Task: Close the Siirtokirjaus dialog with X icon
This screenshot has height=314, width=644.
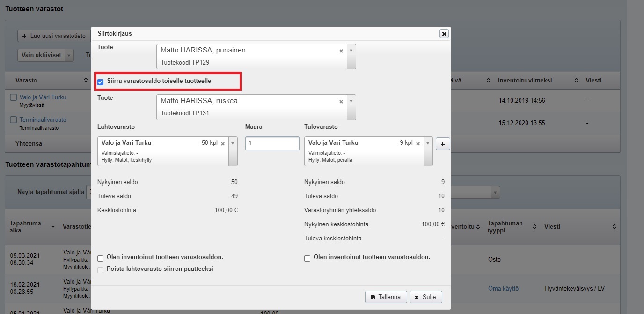Action: pyautogui.click(x=444, y=34)
